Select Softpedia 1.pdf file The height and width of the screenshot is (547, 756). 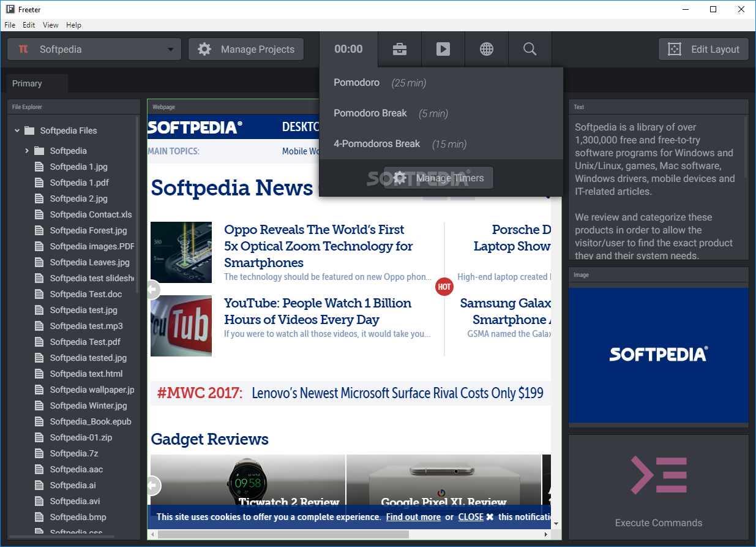point(80,183)
